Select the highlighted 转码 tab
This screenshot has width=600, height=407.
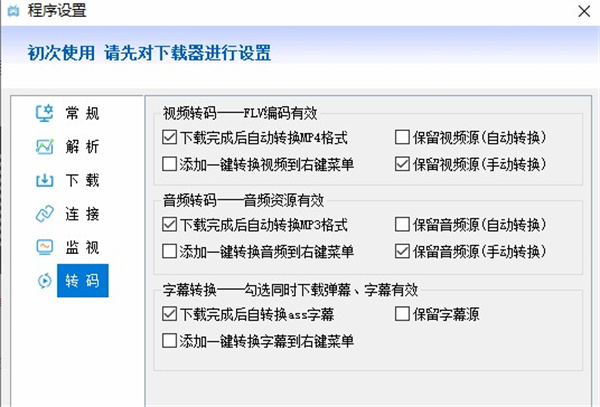tap(83, 281)
